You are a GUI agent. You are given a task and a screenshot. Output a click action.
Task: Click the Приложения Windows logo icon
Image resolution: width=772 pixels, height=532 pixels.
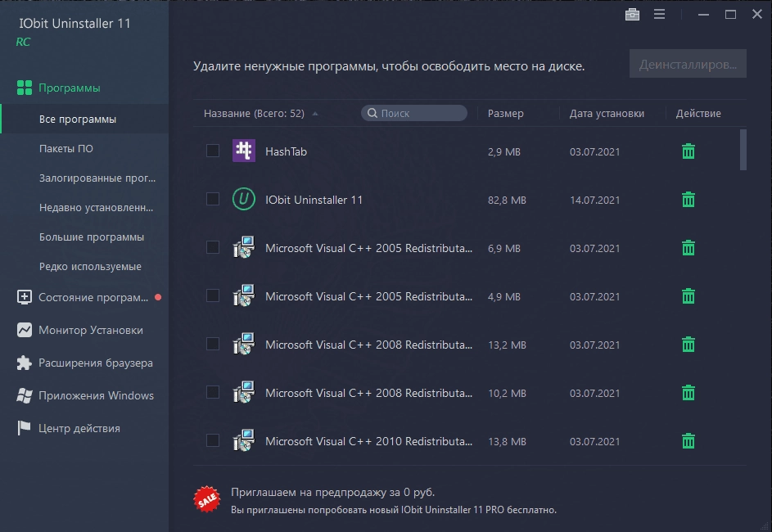click(24, 395)
